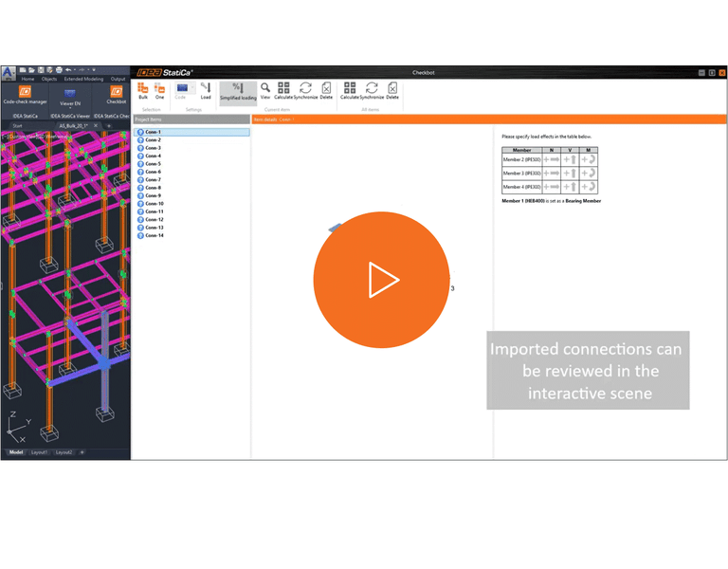Viewport: 728px width, 569px height.
Task: Select Conn-10 in Project items
Action: [151, 204]
